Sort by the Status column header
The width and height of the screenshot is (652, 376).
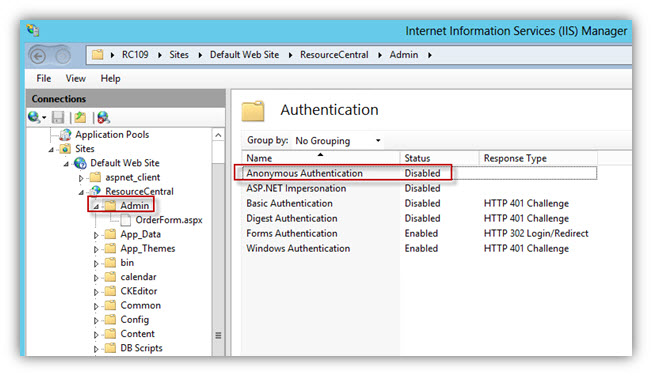(440, 158)
